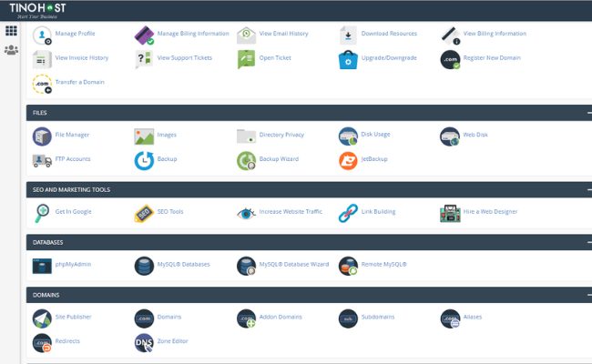Click the FILES section header label

(x=40, y=113)
